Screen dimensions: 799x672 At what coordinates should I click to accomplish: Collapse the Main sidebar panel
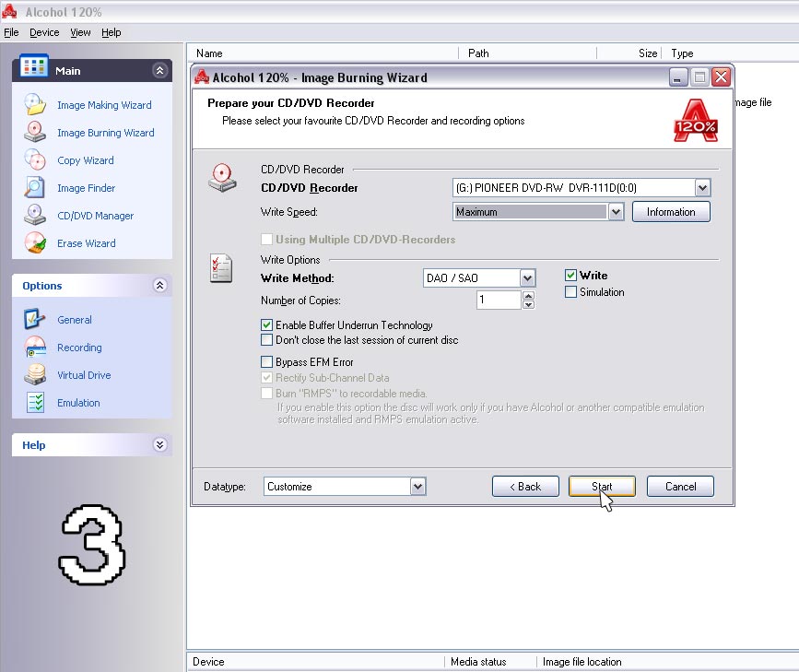160,70
